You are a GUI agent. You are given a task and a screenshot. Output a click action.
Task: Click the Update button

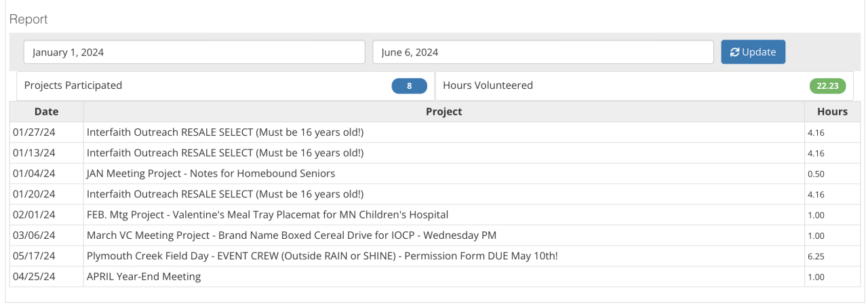753,52
